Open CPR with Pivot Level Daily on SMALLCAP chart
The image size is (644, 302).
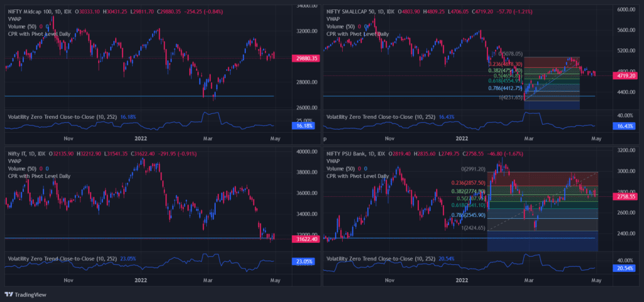[358, 34]
